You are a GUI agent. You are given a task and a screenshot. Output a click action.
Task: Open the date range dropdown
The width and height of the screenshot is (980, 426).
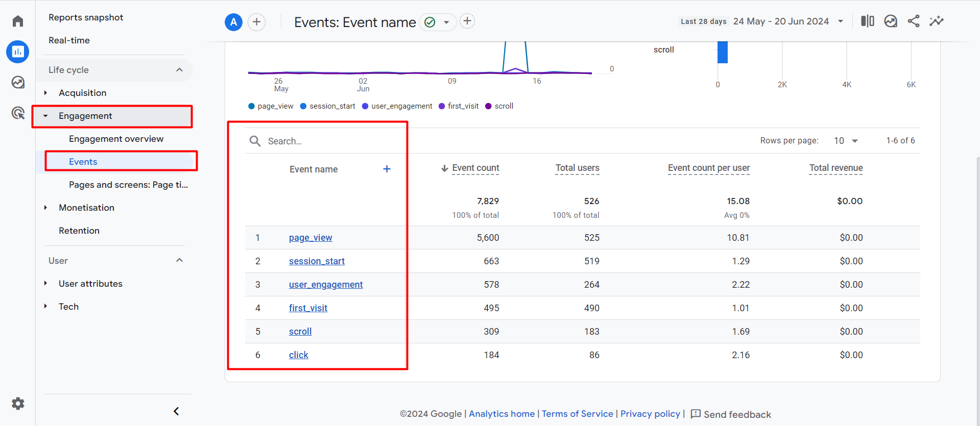(x=840, y=21)
